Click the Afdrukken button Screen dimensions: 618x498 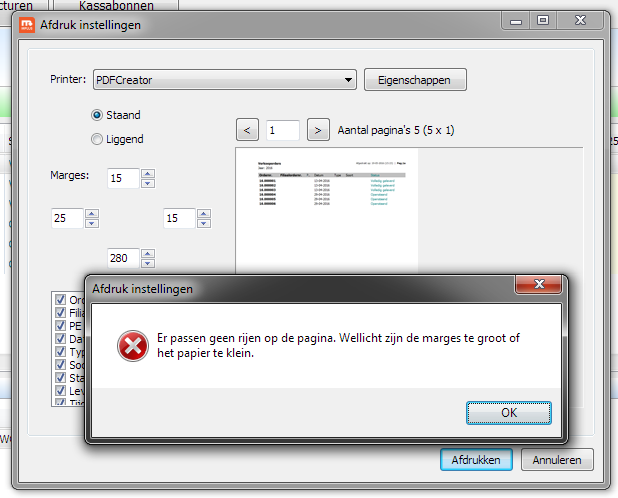(476, 459)
